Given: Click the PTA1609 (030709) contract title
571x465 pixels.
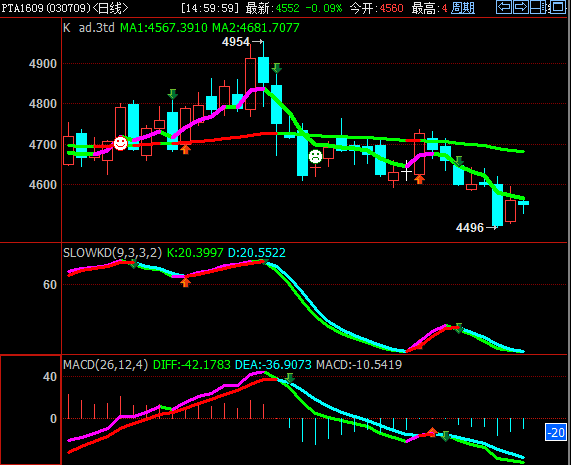Looking at the screenshot, I should (46, 8).
